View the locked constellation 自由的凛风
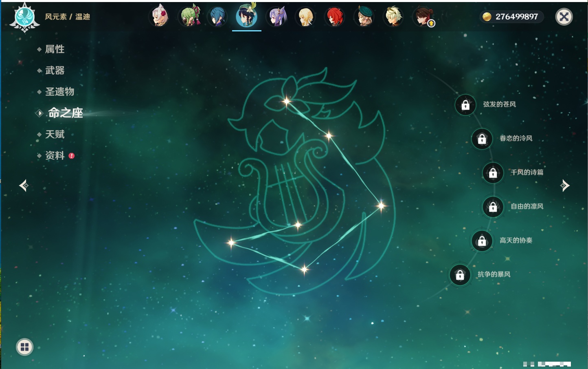The image size is (588, 369). click(493, 207)
